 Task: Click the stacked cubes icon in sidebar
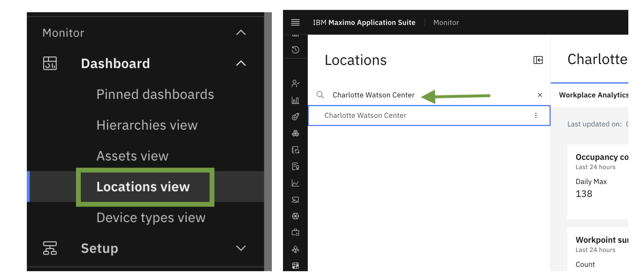click(x=295, y=133)
